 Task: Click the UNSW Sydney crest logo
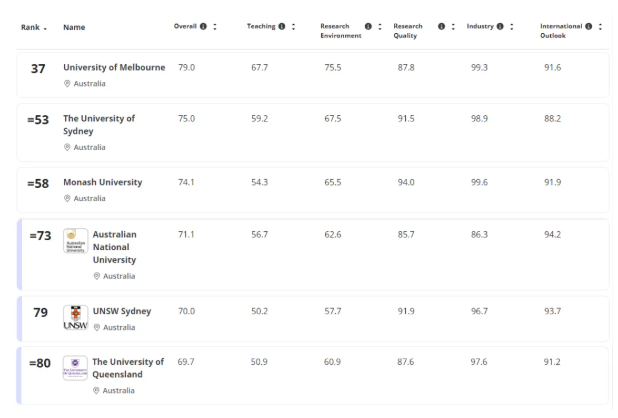[75, 318]
